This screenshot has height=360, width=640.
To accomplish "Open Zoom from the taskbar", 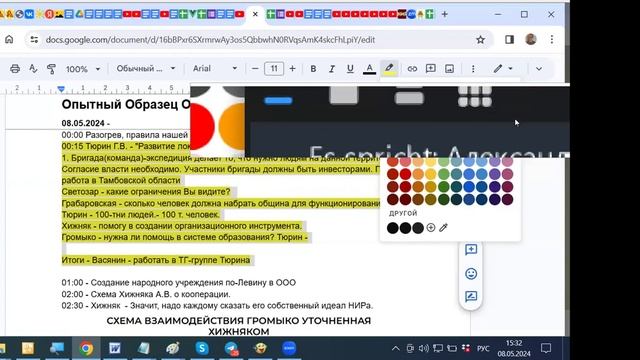I will click(289, 348).
